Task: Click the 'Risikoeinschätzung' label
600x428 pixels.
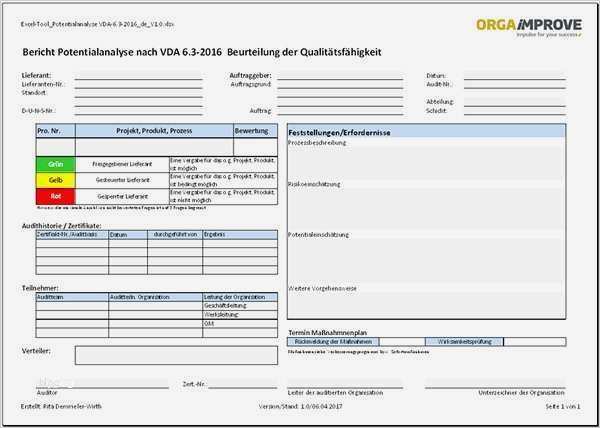Action: pyautogui.click(x=314, y=184)
